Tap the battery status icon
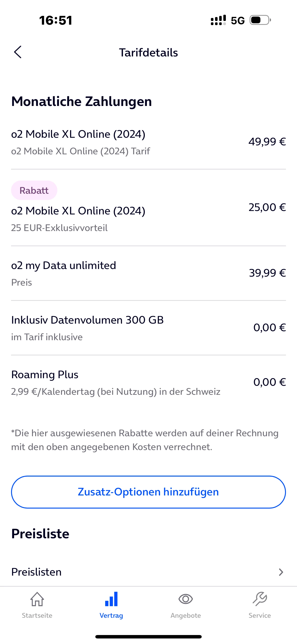 click(x=260, y=20)
